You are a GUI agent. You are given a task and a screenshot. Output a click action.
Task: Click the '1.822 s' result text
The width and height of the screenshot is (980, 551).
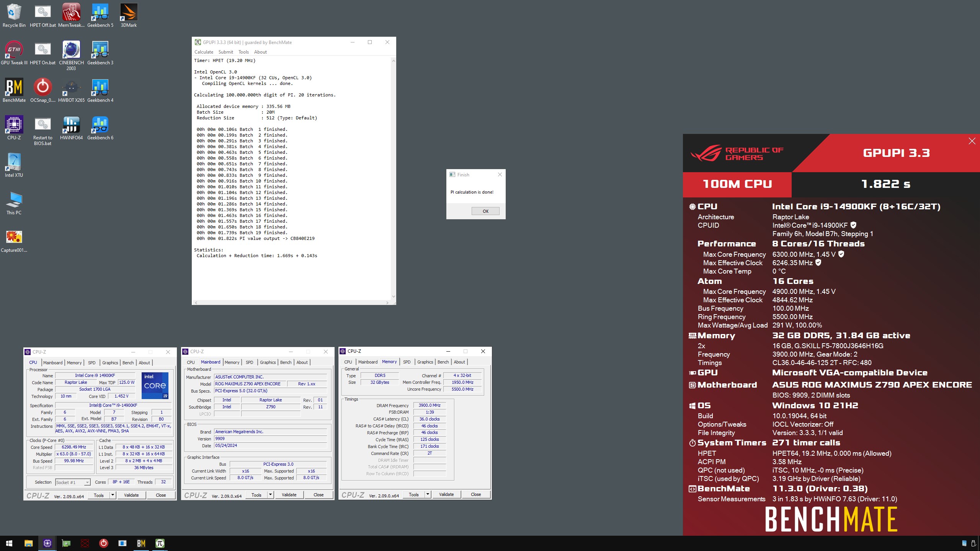click(x=885, y=184)
